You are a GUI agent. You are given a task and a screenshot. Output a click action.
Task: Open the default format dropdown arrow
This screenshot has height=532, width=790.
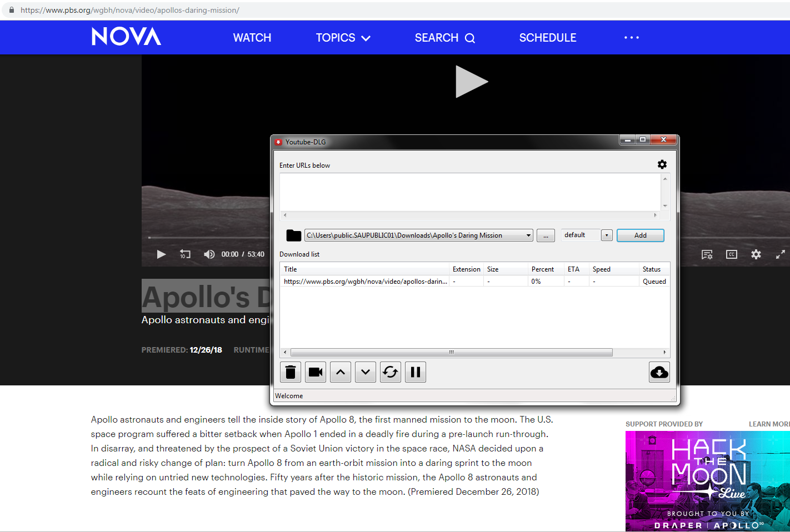coord(607,235)
